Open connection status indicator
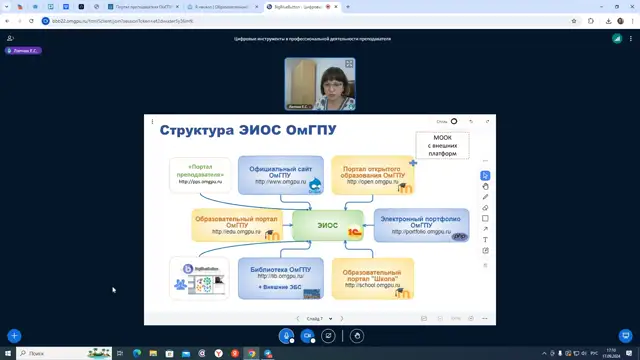Screen dimensions: 640x360 617,39
